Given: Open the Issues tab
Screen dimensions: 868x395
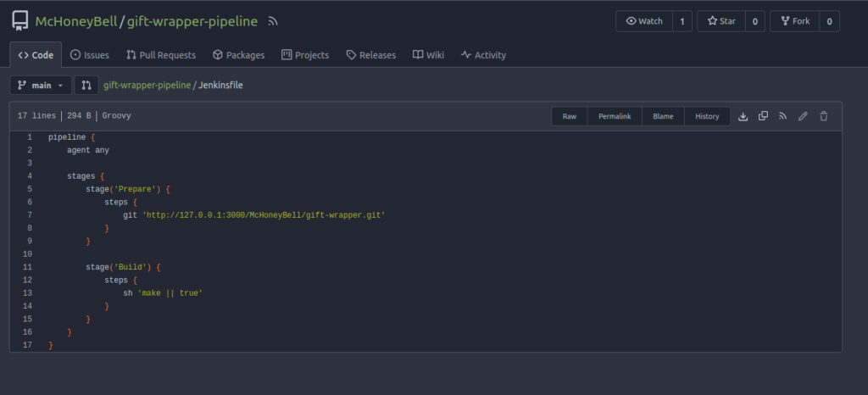Looking at the screenshot, I should (90, 55).
